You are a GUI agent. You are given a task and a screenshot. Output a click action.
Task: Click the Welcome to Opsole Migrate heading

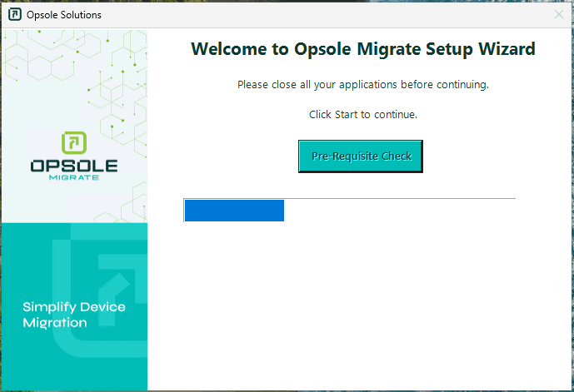tap(362, 49)
